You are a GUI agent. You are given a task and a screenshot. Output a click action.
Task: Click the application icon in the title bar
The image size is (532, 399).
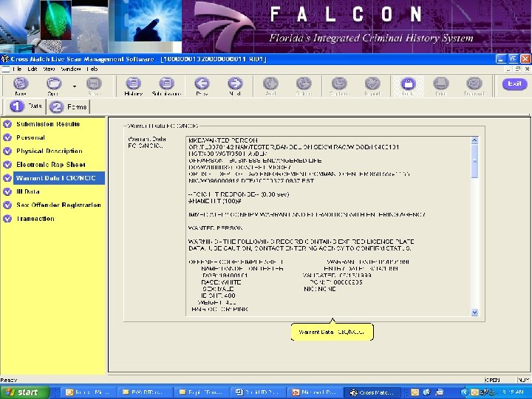click(x=4, y=59)
